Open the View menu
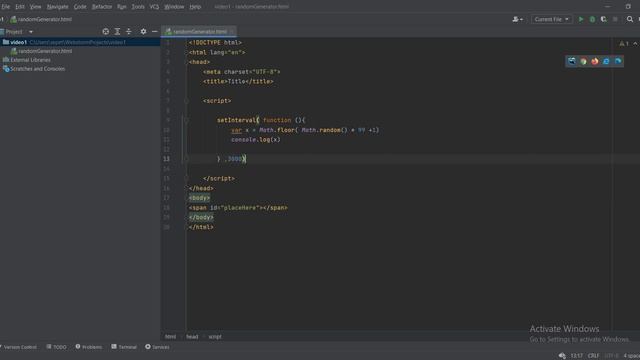640x360 pixels. click(36, 7)
